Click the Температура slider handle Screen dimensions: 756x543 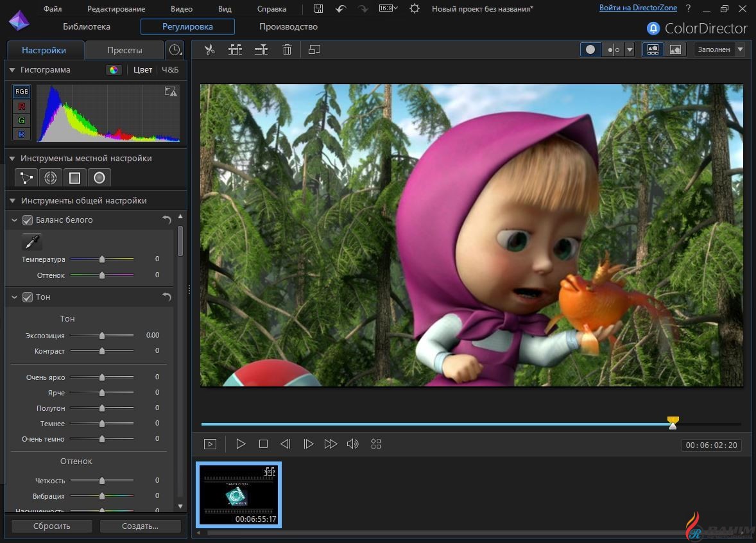pos(102,259)
